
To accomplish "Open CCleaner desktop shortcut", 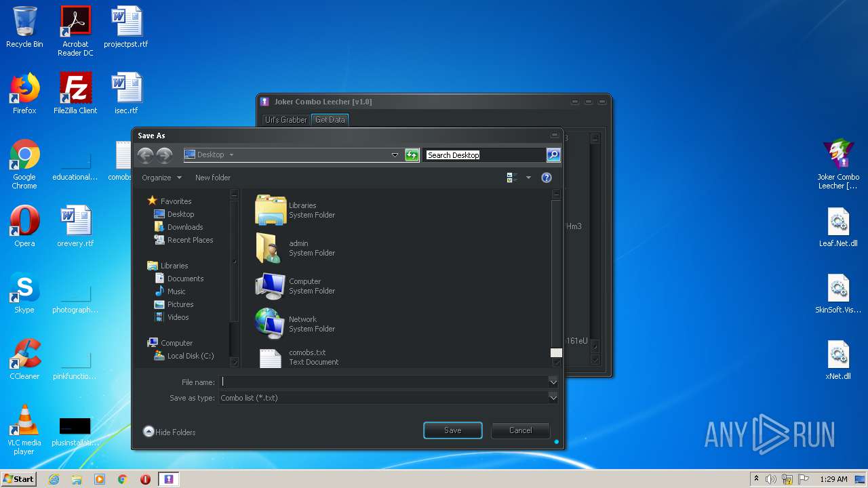I will (x=24, y=359).
